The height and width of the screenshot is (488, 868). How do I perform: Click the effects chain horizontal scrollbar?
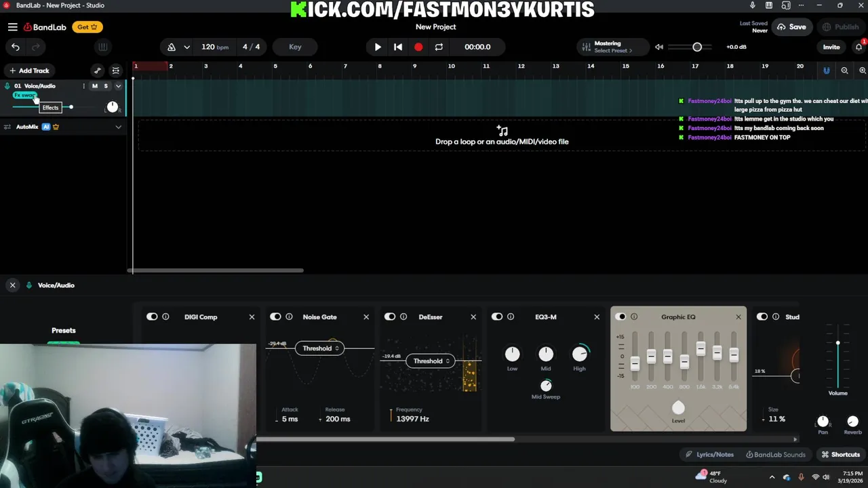(384, 439)
